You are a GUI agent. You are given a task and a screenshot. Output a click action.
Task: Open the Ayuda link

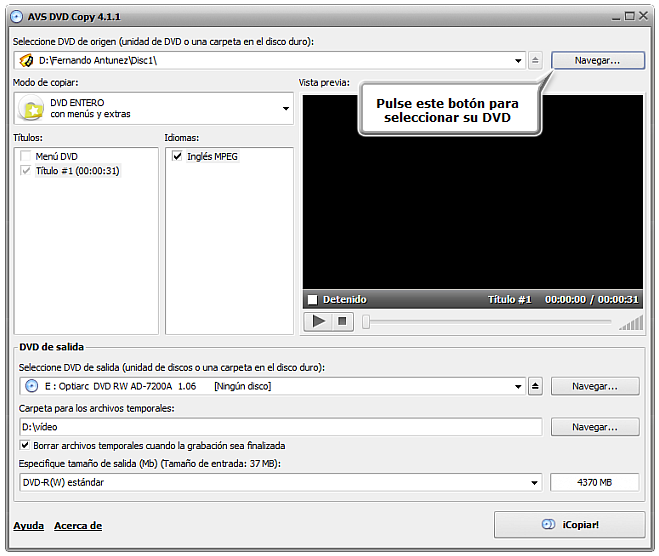coord(29,526)
